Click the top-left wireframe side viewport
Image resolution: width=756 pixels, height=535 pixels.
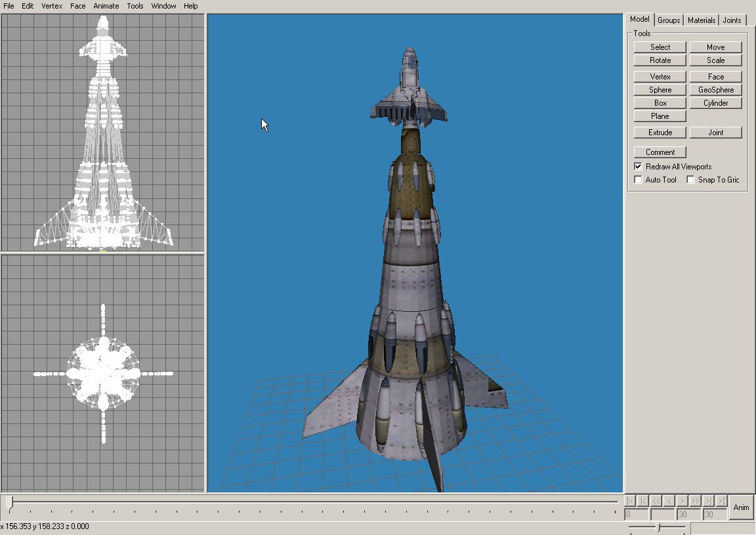click(103, 133)
